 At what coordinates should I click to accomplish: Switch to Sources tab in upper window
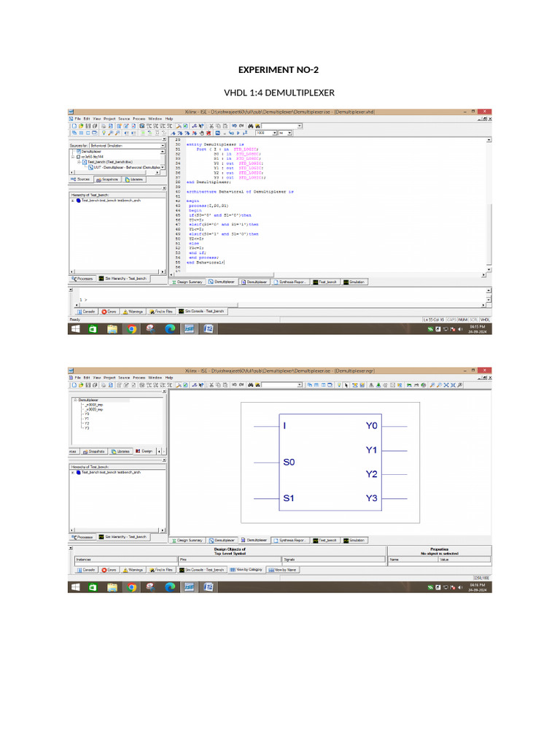(81, 179)
